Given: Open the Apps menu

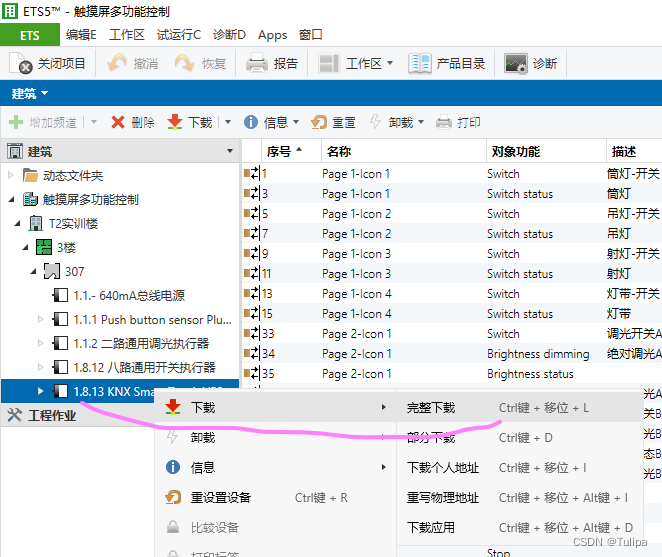Looking at the screenshot, I should tap(272, 35).
